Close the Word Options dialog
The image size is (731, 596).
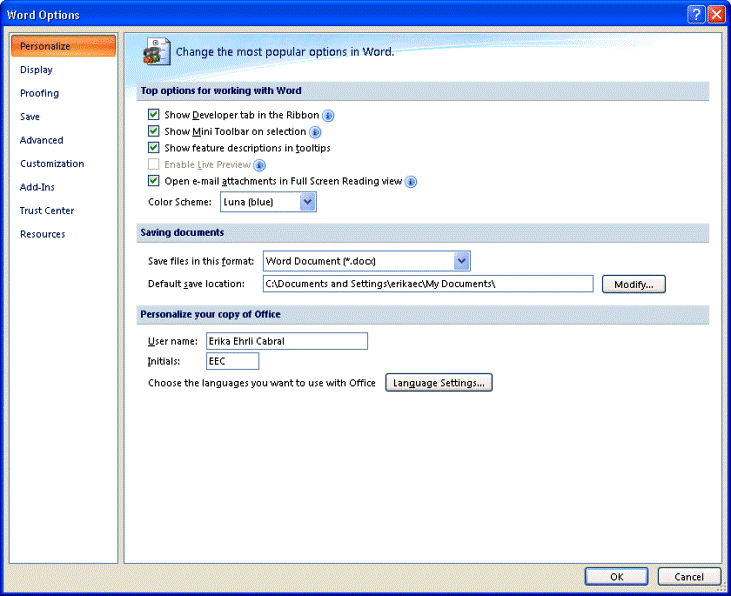point(716,14)
